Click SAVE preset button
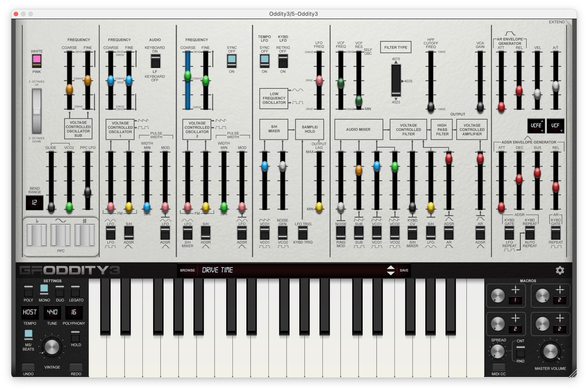This screenshot has height=391, width=588. (x=404, y=270)
